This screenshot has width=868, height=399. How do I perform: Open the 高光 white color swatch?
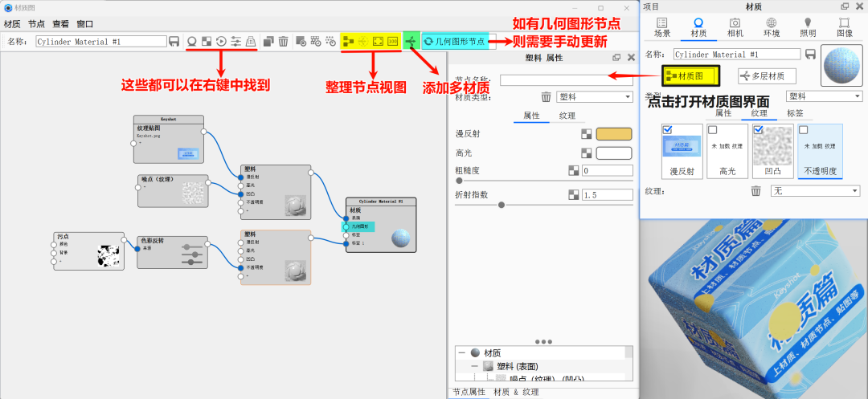tap(614, 153)
